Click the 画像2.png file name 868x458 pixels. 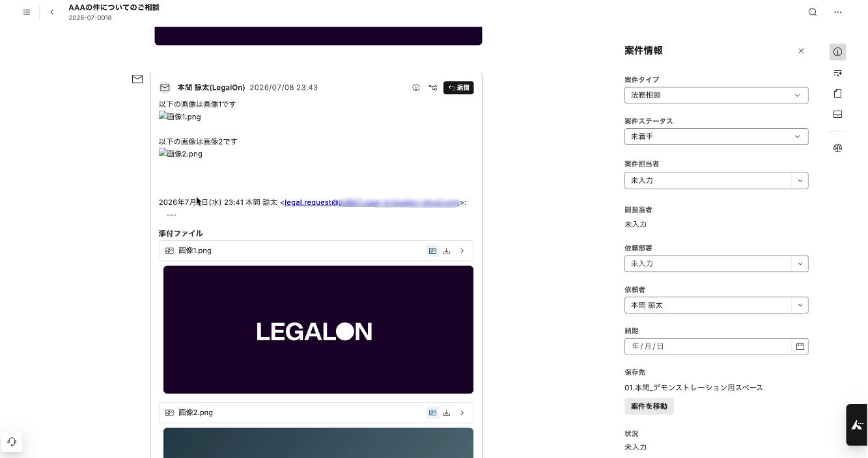tap(195, 412)
